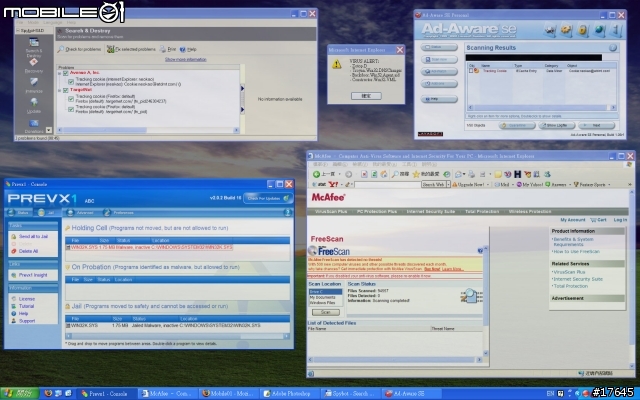The image size is (640, 400).
Task: Open Language menu in Spybot
Action: (53, 22)
